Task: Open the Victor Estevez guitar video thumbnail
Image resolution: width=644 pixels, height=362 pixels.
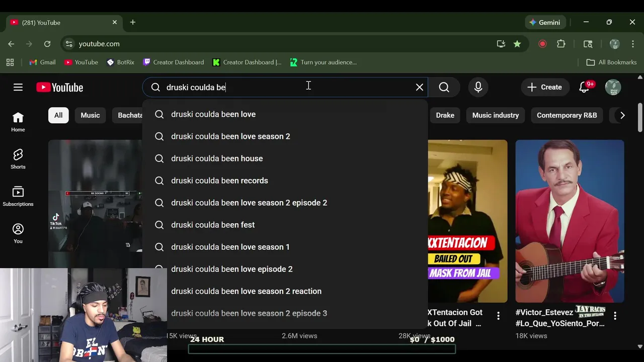Action: pos(570,221)
